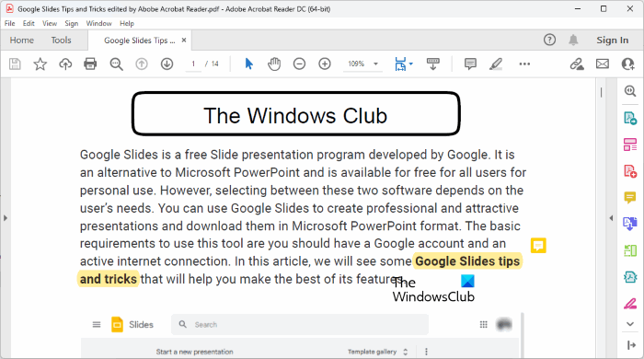Open Create PDF tool in sidebar
This screenshot has height=359, width=644.
[630, 171]
